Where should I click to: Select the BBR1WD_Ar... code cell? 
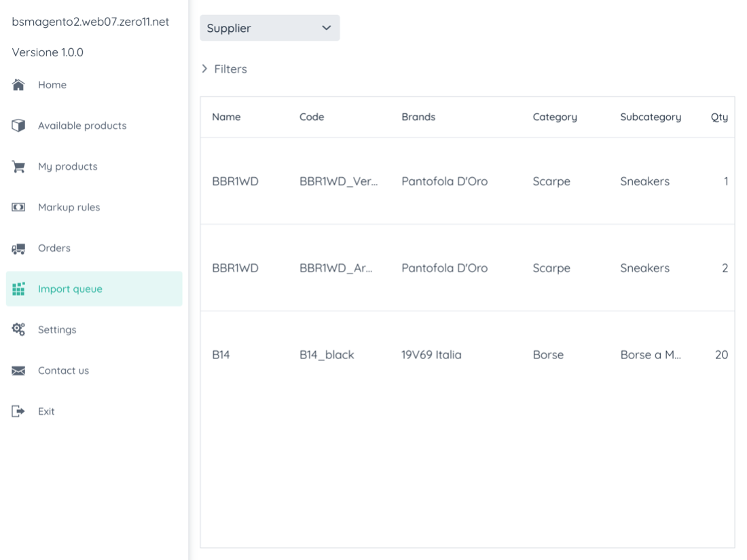coord(336,268)
